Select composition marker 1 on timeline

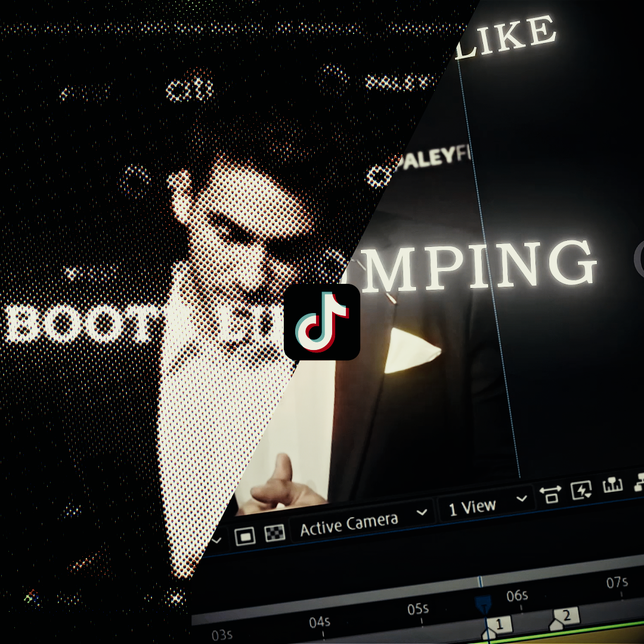click(498, 626)
